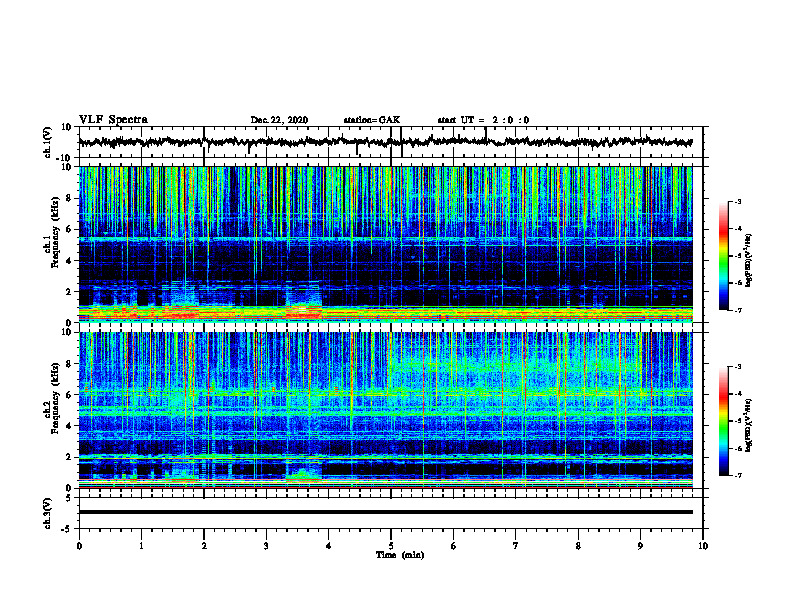The width and height of the screenshot is (792, 612).
Task: Click the time axis tick label "2"
Action: pyautogui.click(x=204, y=546)
